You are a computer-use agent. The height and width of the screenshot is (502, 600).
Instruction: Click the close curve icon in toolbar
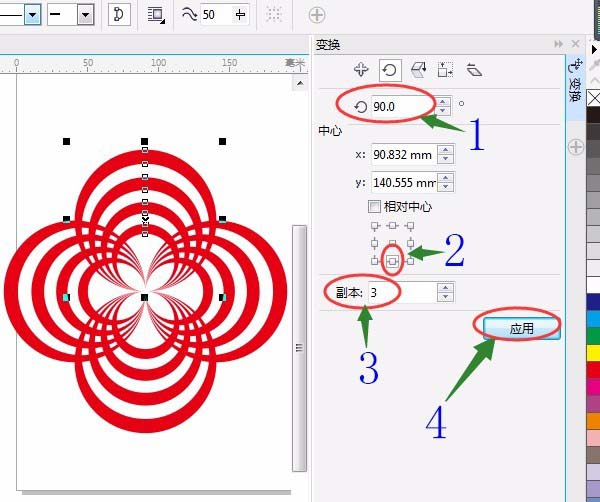pos(119,15)
